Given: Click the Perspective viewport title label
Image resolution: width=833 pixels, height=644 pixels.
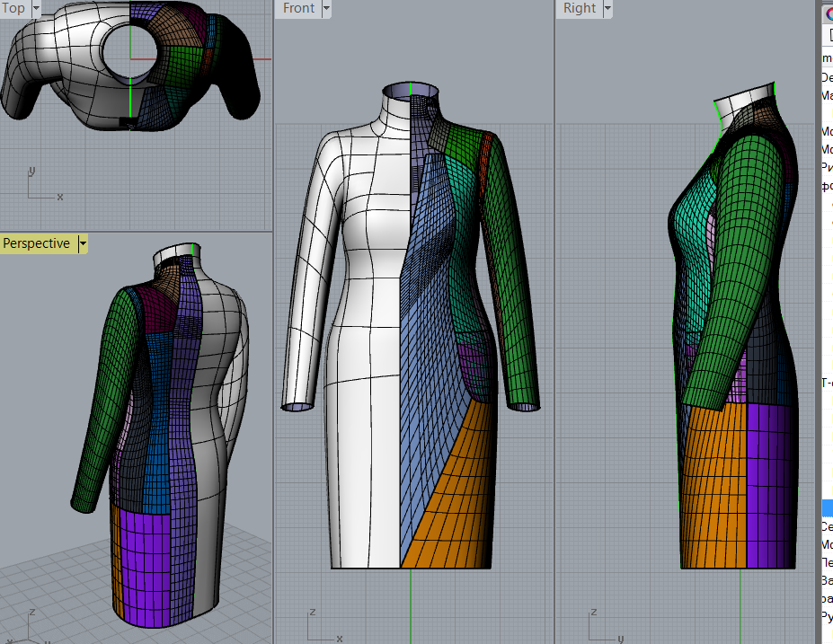Looking at the screenshot, I should [x=37, y=243].
